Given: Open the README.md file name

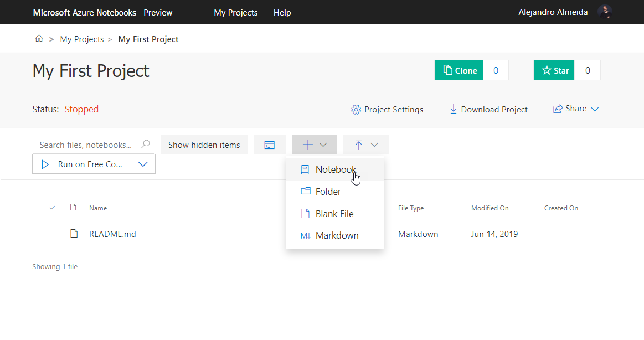Looking at the screenshot, I should point(112,234).
